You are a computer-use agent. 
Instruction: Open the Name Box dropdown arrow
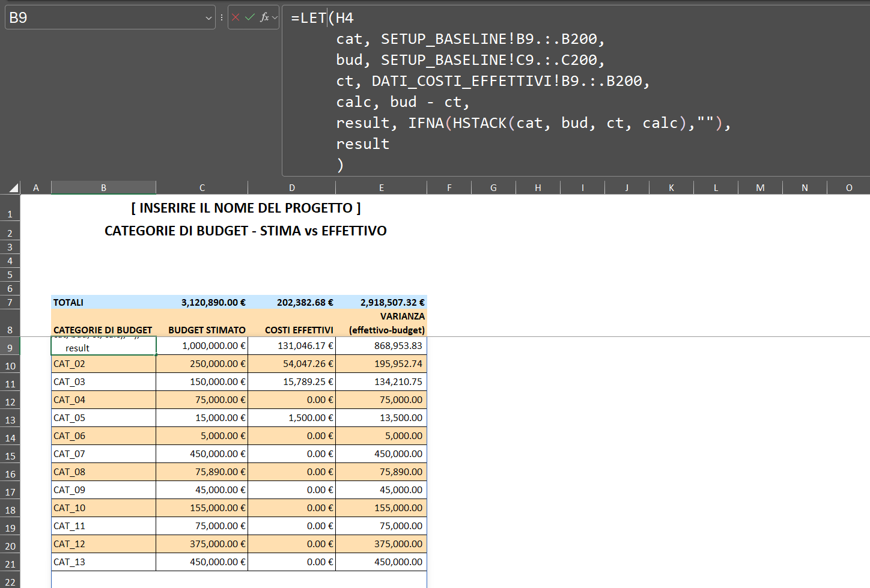[x=207, y=17]
